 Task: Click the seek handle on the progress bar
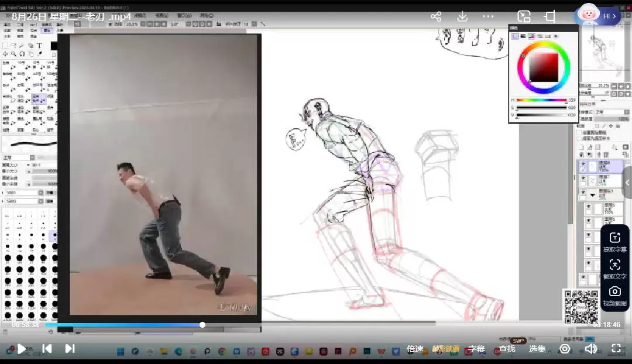tap(202, 325)
